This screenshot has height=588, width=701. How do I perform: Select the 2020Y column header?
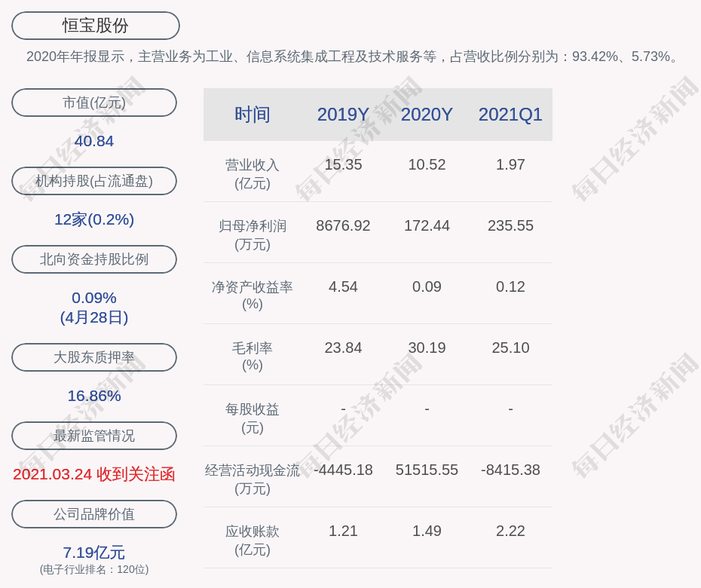[427, 115]
